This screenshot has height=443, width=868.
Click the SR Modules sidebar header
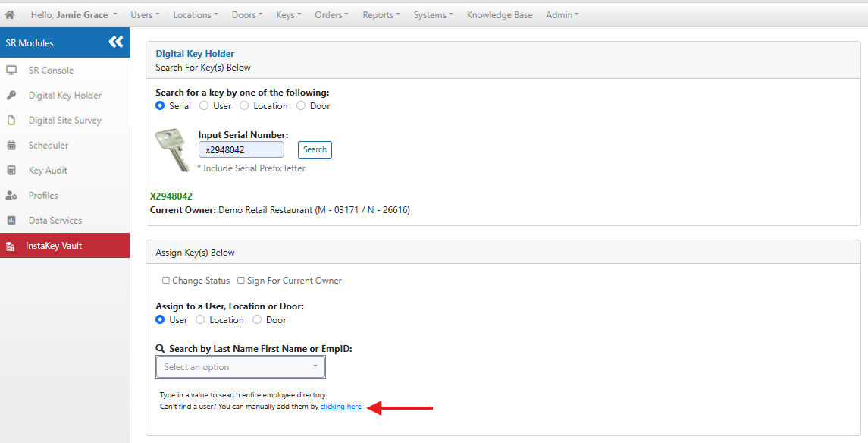[x=64, y=42]
